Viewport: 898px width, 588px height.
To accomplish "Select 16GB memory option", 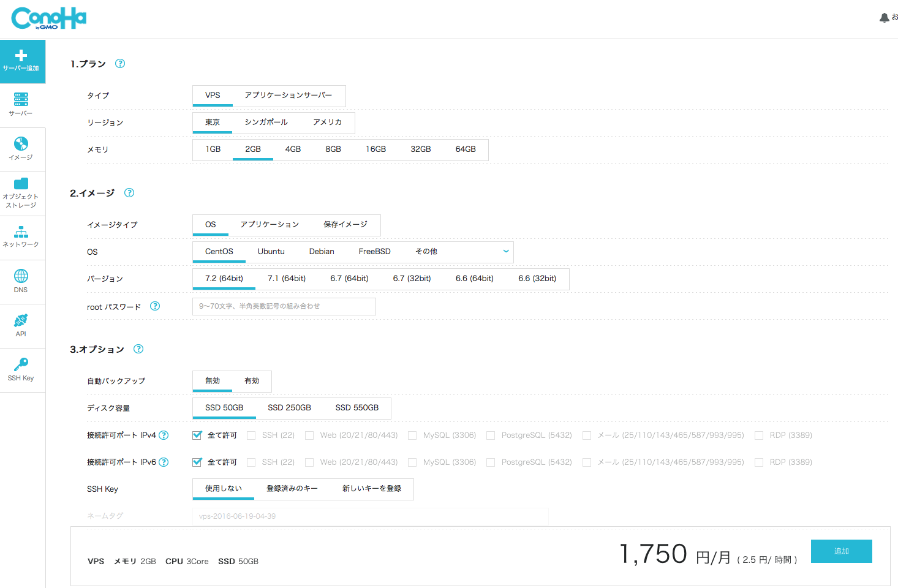I will (376, 149).
